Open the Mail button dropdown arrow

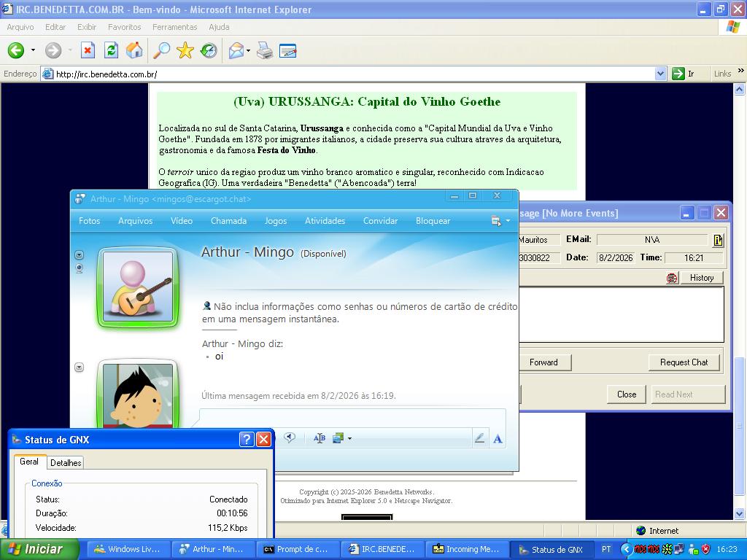pyautogui.click(x=249, y=50)
